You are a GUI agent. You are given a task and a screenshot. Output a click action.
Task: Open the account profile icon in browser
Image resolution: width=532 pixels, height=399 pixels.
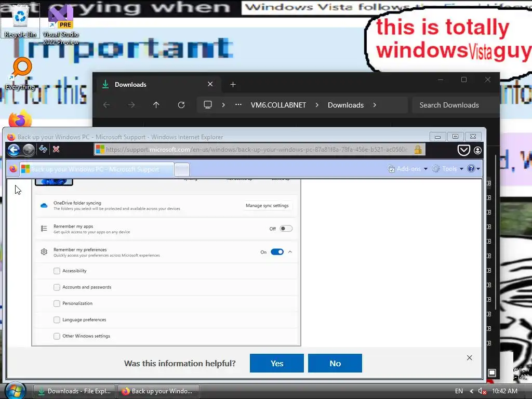(477, 150)
